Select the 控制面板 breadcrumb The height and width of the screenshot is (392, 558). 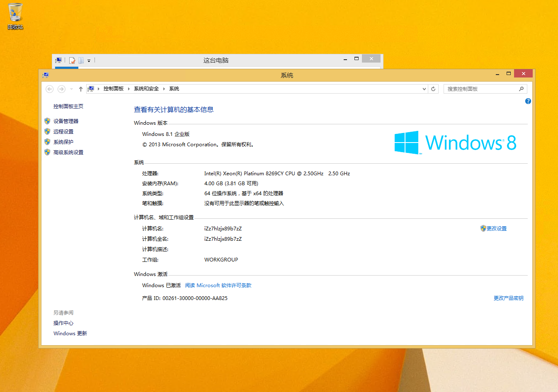pyautogui.click(x=114, y=89)
